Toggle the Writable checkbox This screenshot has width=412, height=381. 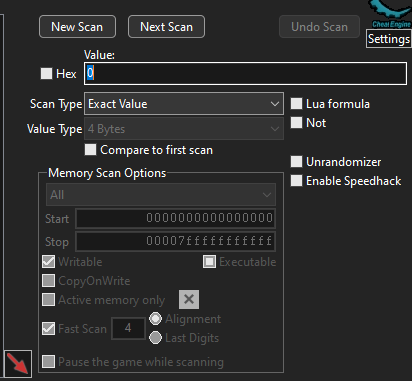(49, 262)
